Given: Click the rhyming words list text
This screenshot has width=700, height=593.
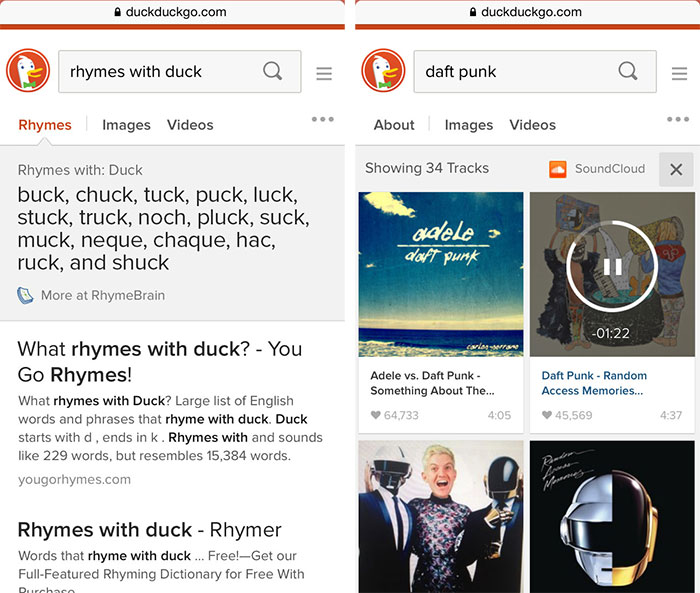Looking at the screenshot, I should (x=163, y=229).
